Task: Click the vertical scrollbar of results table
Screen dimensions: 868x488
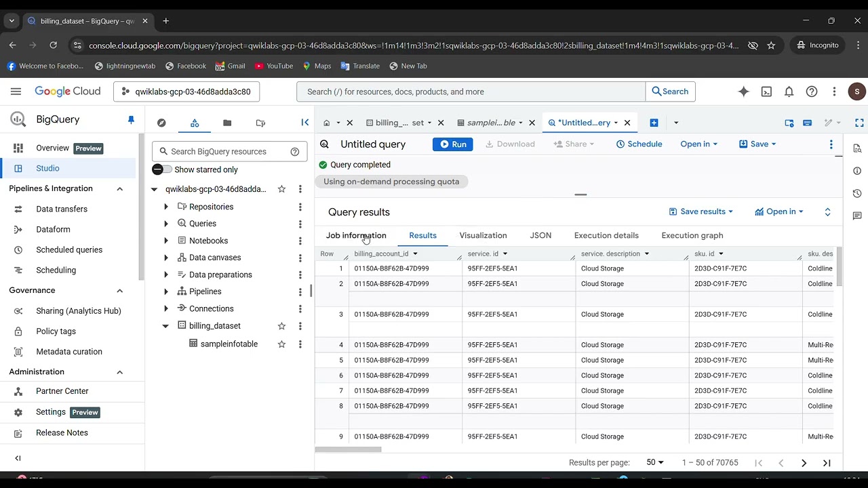Action: 839,266
